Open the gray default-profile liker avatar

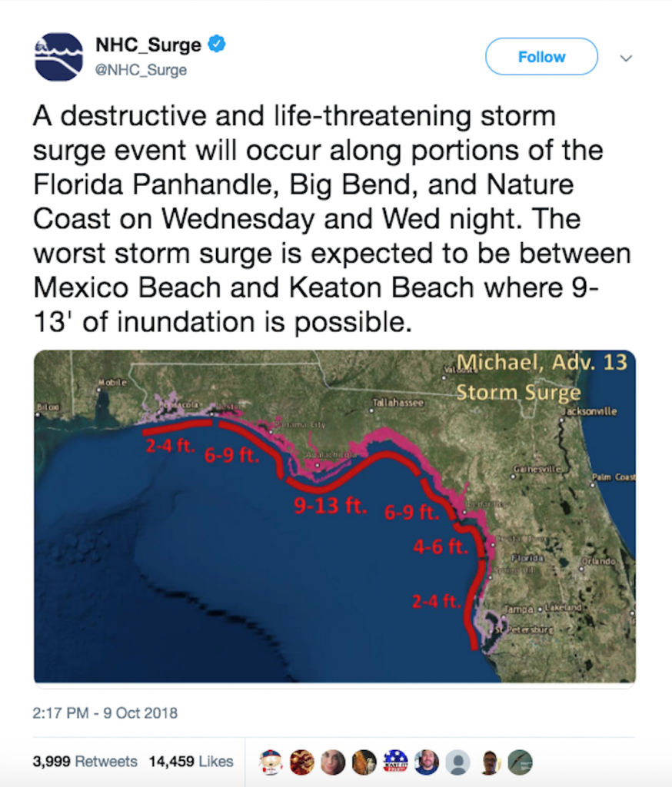point(457,762)
